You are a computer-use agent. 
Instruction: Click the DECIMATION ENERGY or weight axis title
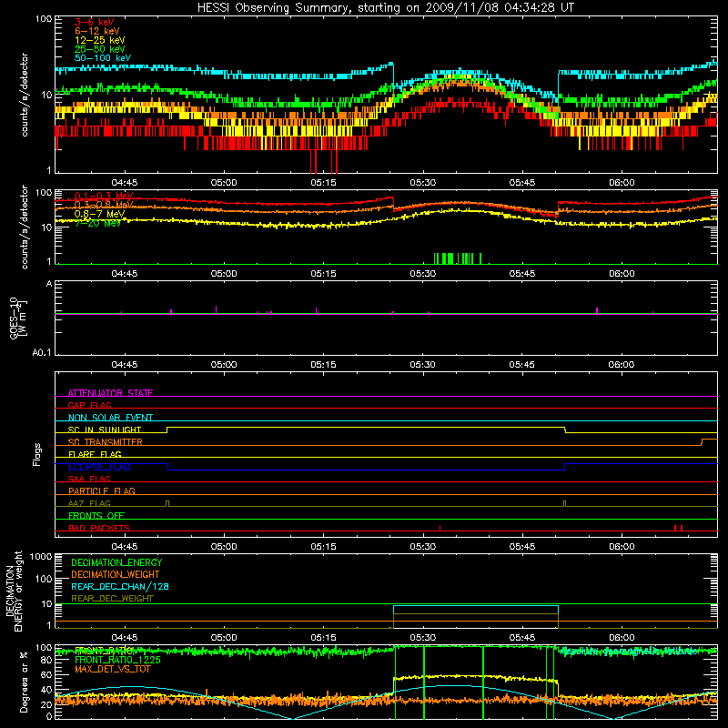point(14,591)
